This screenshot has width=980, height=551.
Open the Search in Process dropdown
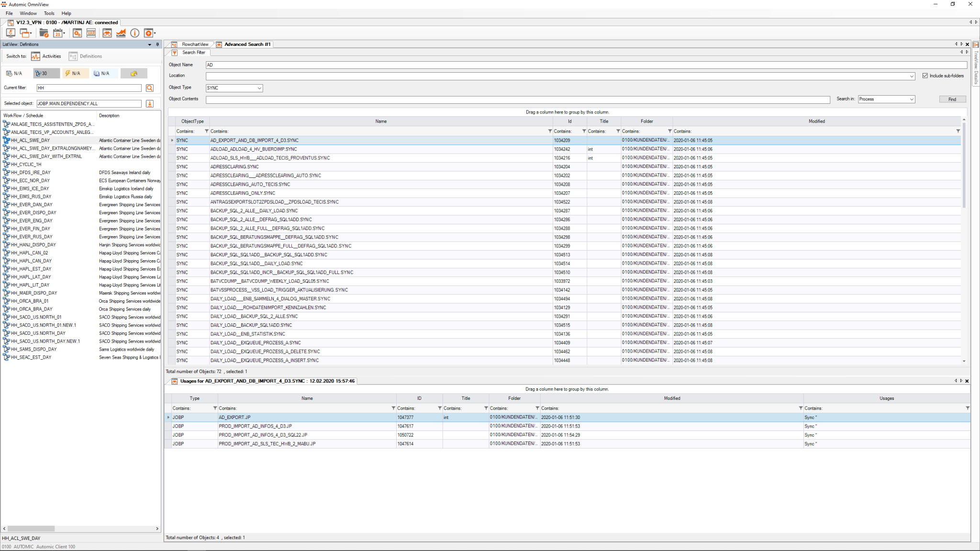tap(912, 99)
